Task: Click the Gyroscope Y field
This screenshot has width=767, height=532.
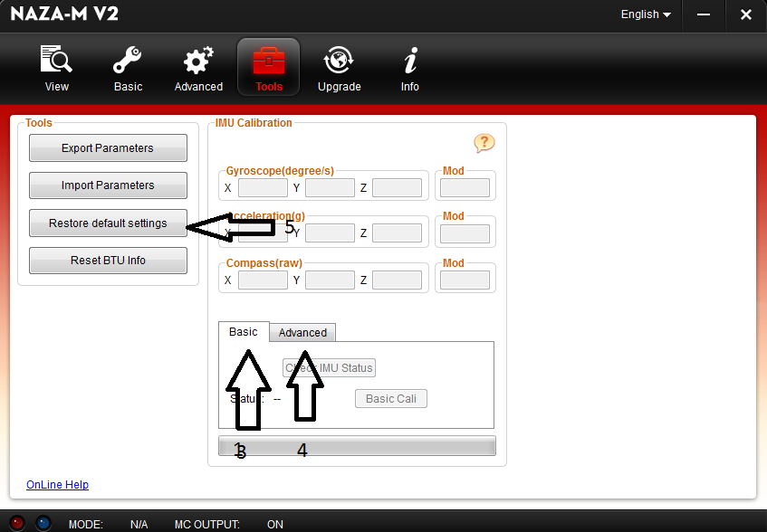Action: [x=331, y=187]
